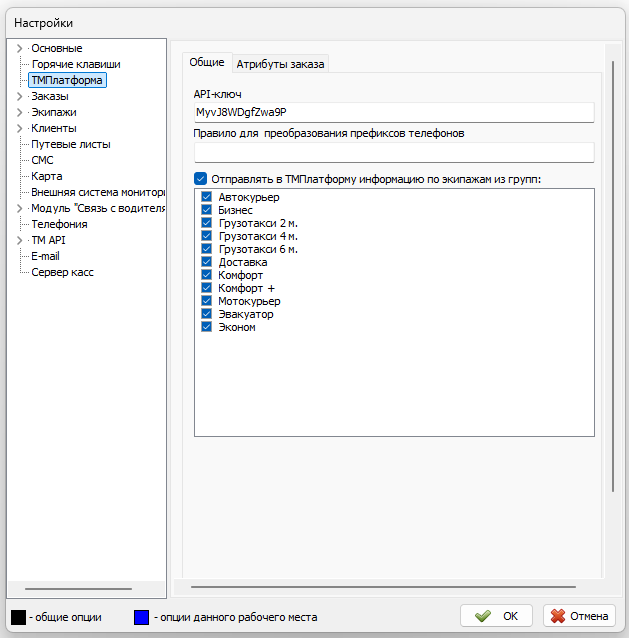Screen dimensions: 629x638
Task: Click the red cross icon on Отмена
Action: pos(558,616)
